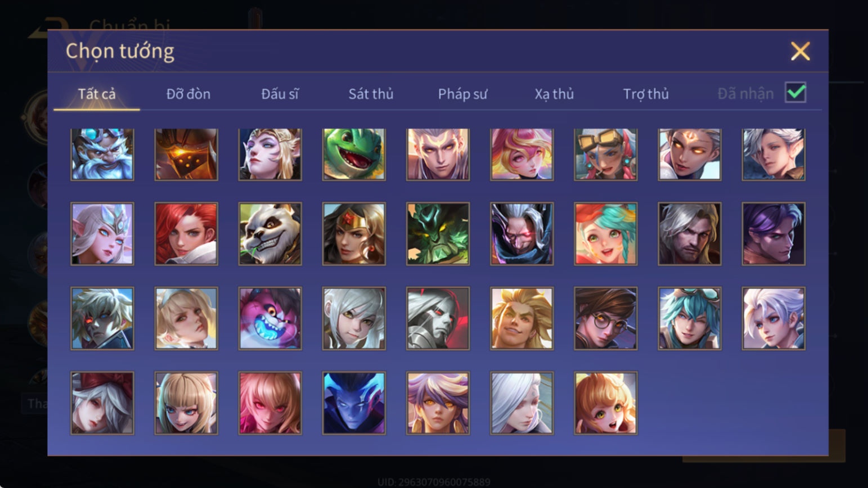This screenshot has width=868, height=488.
Task: Select the green frog-dinosaur hero portrait
Action: coord(354,154)
